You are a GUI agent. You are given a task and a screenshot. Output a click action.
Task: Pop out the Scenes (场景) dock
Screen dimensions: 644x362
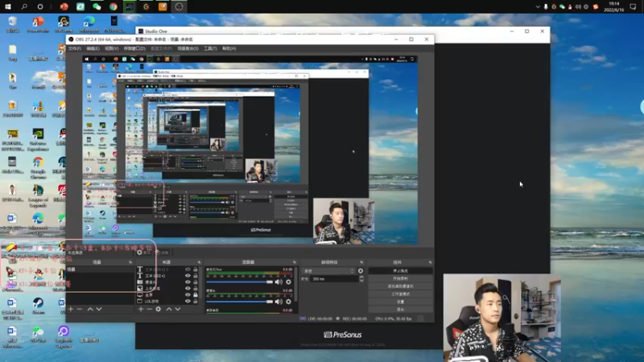tap(130, 262)
